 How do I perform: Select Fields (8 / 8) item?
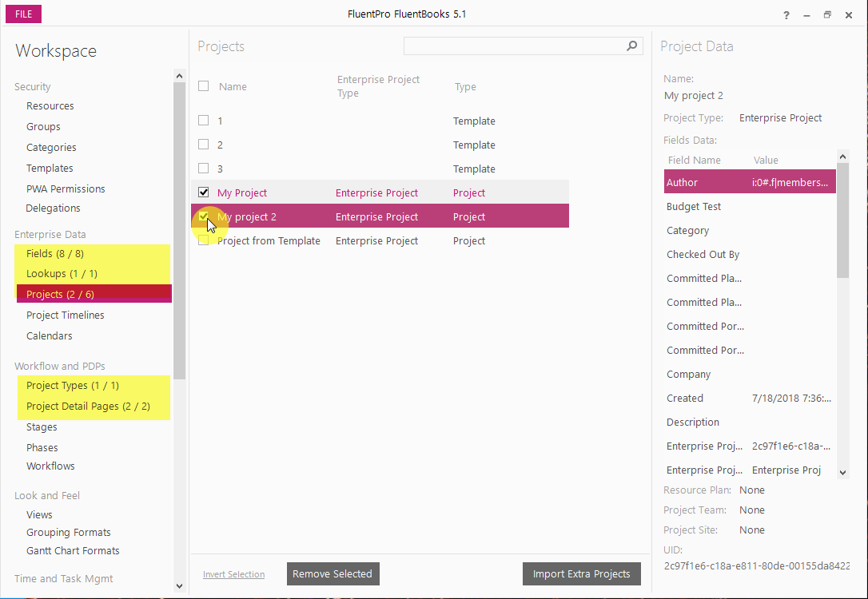[55, 254]
